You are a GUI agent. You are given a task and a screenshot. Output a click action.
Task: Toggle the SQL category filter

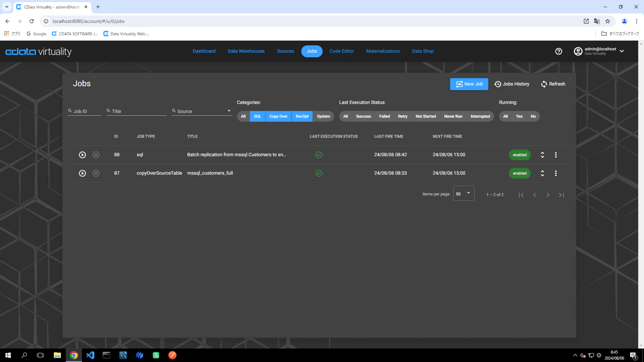(x=257, y=116)
